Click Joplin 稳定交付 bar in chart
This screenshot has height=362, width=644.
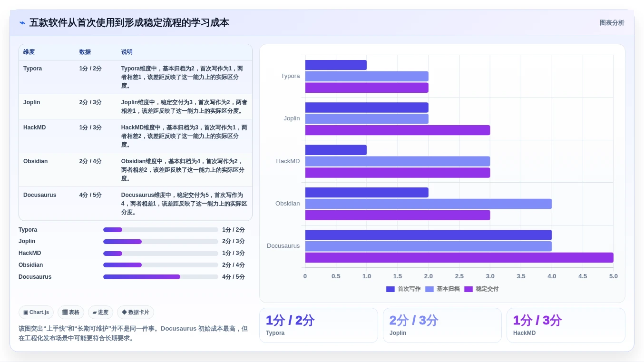[x=397, y=130]
